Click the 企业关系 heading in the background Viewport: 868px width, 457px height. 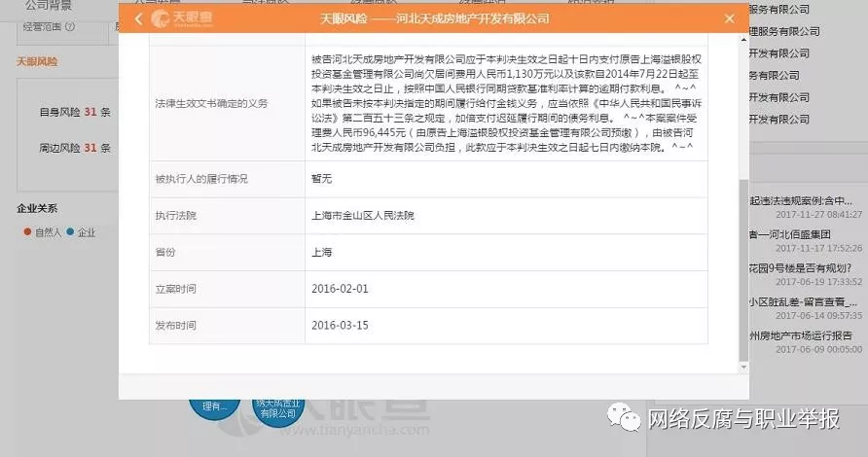pyautogui.click(x=37, y=209)
